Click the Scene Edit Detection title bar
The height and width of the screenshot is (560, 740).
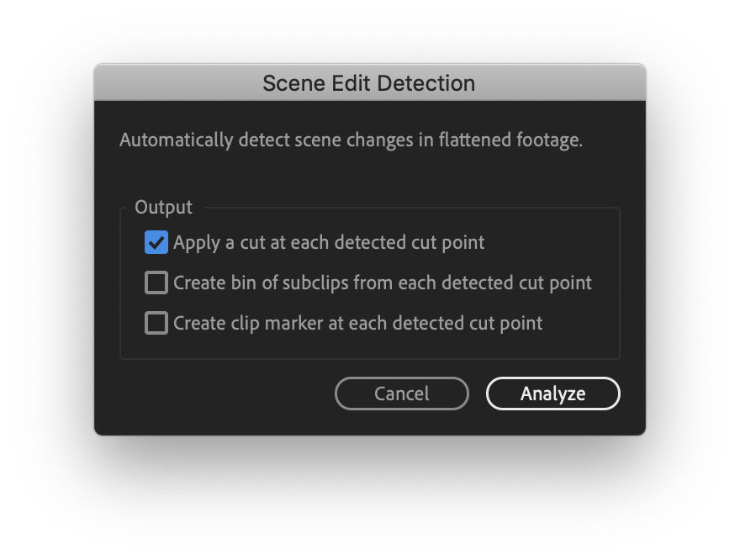(369, 82)
